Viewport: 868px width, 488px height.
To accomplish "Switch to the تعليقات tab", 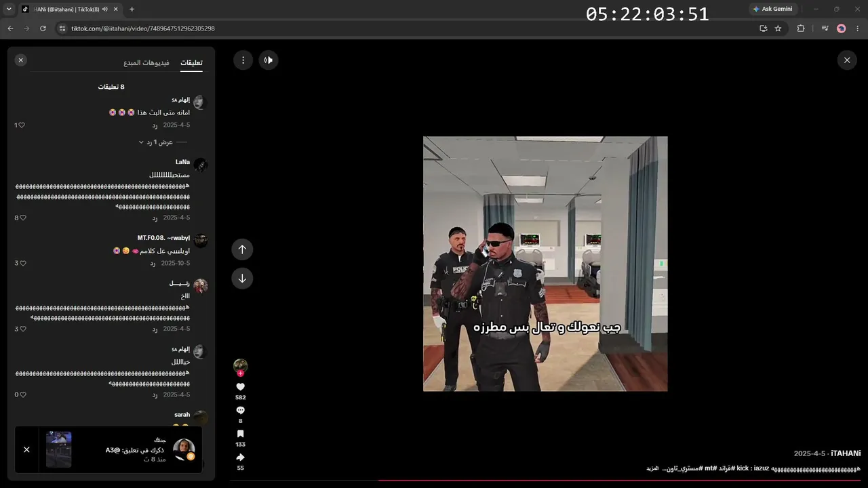I will 191,62.
